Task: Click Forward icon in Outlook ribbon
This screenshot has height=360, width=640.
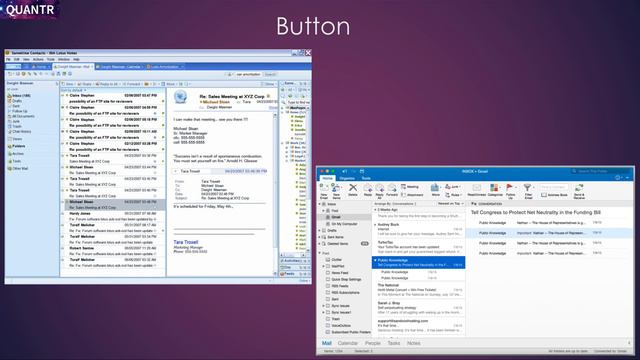Action: point(392,189)
